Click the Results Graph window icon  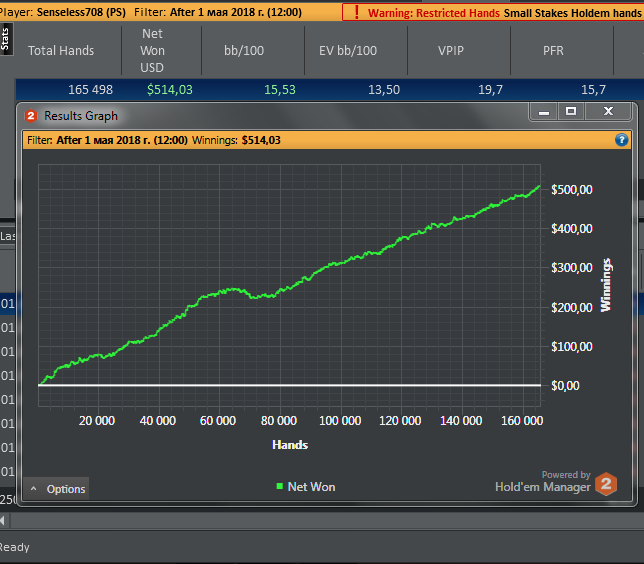[x=31, y=116]
